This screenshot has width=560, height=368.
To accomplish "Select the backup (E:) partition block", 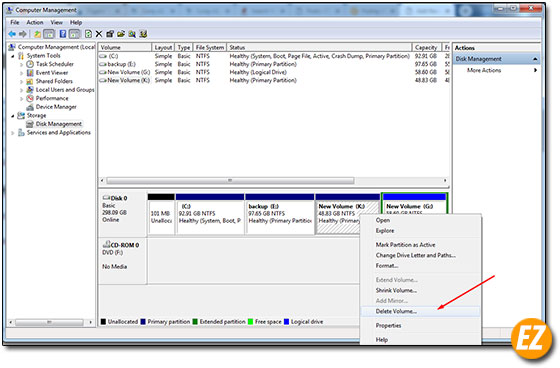I will click(x=280, y=214).
